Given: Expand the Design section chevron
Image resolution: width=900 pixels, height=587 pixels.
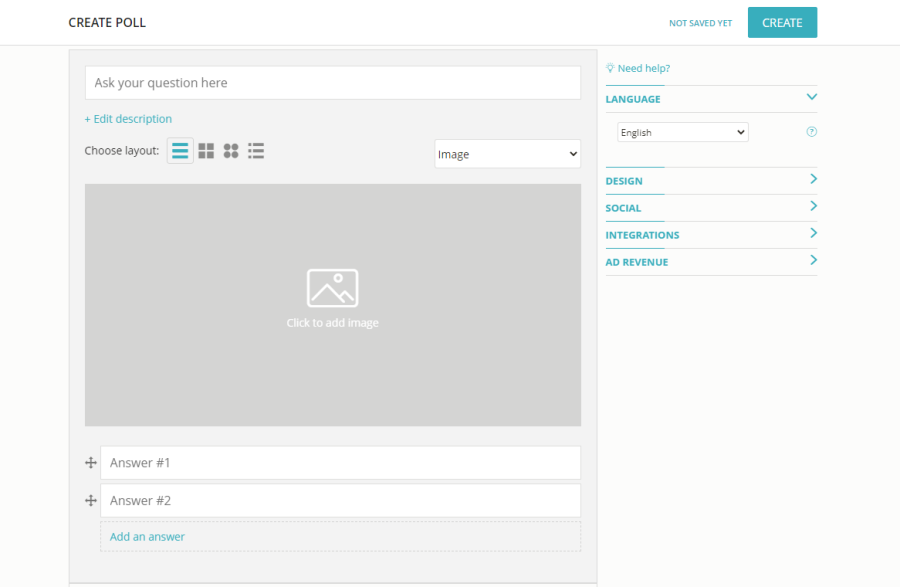Looking at the screenshot, I should click(813, 179).
